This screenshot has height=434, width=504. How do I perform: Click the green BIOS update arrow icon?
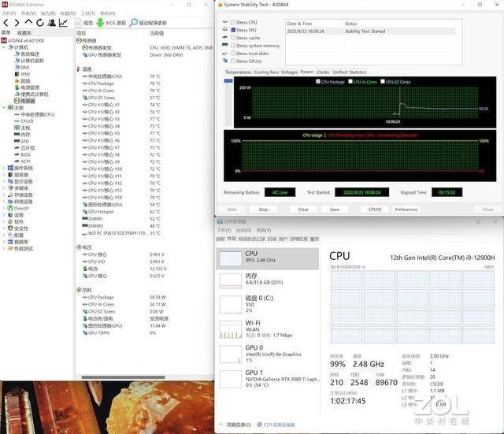coord(100,23)
